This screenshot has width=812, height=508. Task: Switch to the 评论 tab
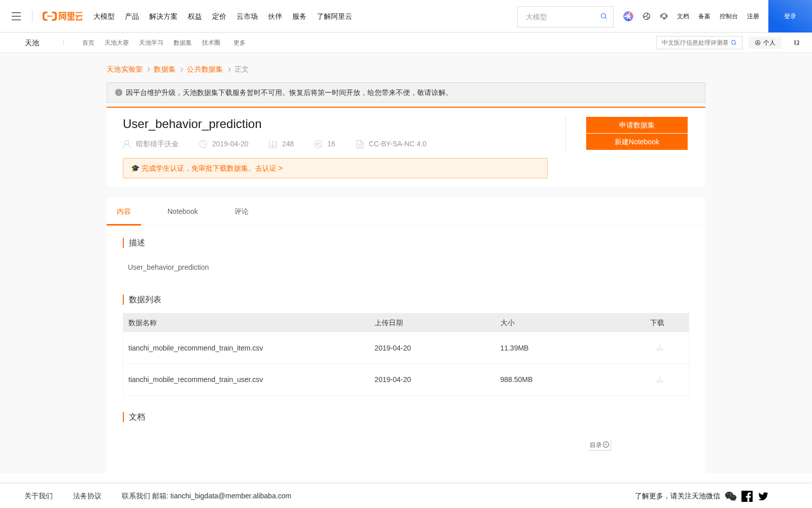tap(242, 211)
